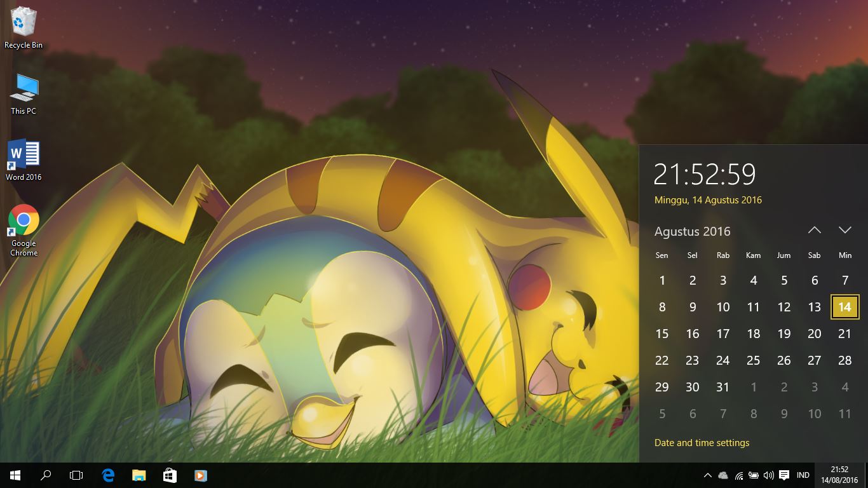Screen dimensions: 868x488
Task: Launch Microsoft Edge from the taskbar
Action: coord(108,475)
